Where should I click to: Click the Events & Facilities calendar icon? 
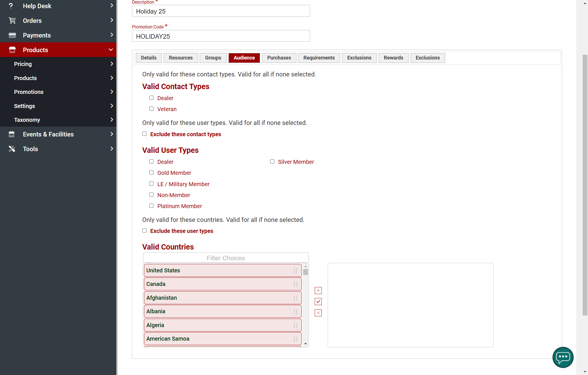click(12, 134)
